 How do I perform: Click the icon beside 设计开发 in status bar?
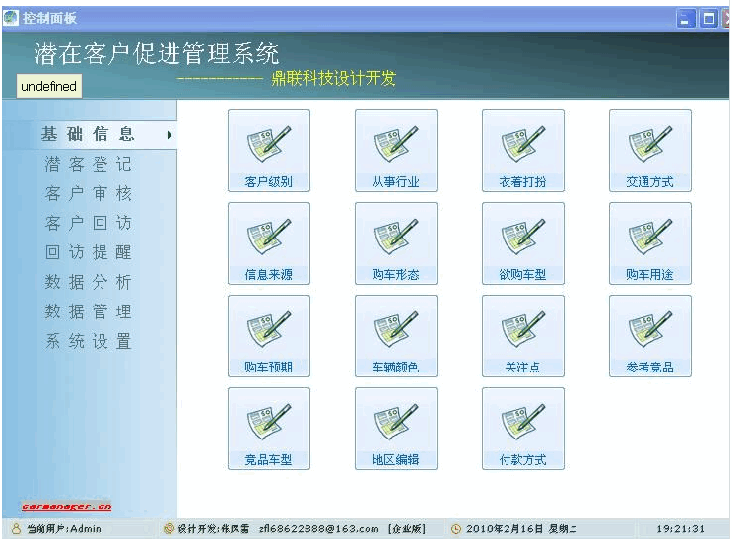click(x=169, y=528)
